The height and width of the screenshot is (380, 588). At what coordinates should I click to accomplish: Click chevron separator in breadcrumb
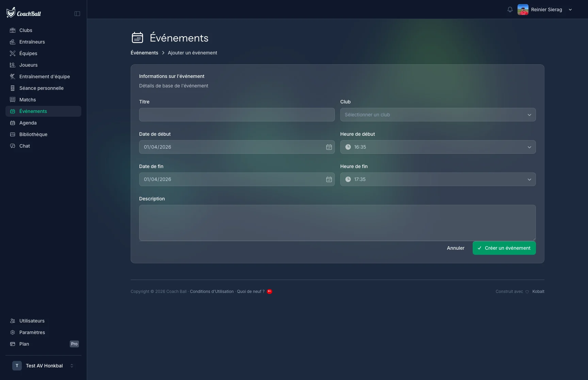coord(163,53)
